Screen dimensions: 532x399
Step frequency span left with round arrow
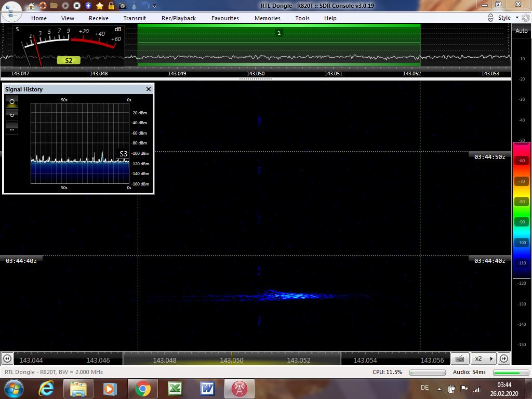[x=7, y=358]
